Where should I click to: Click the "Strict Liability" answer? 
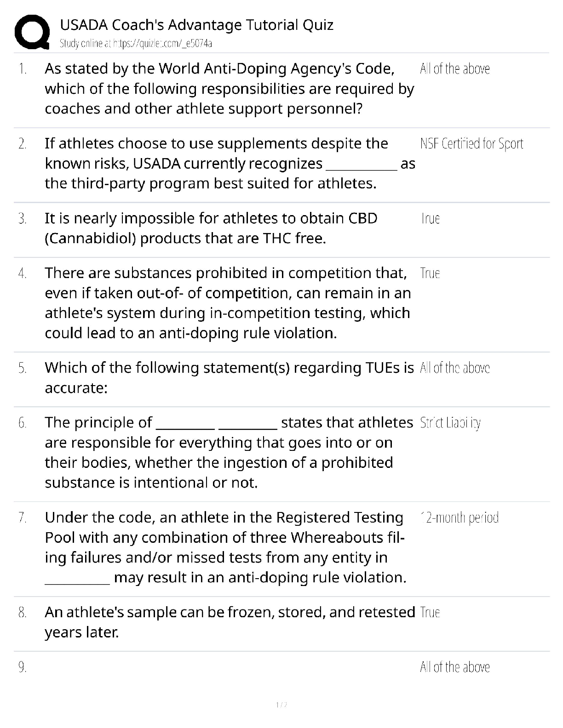tap(450, 423)
